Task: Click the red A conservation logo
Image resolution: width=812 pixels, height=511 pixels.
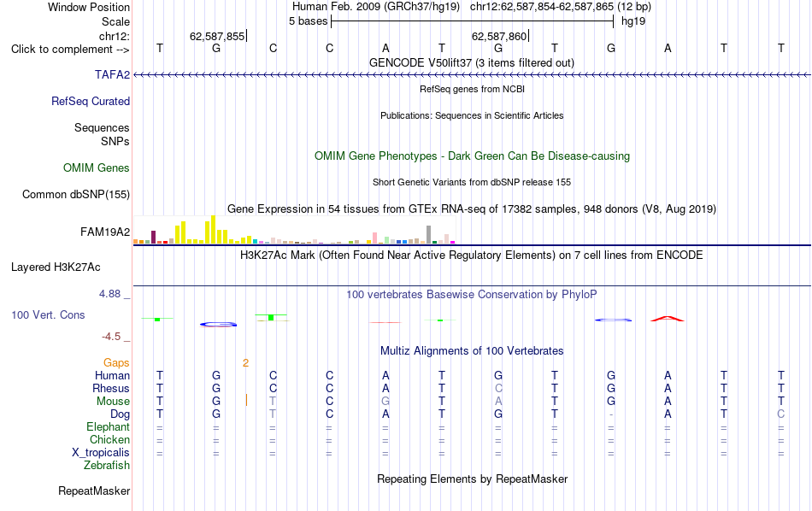Action: 668,319
